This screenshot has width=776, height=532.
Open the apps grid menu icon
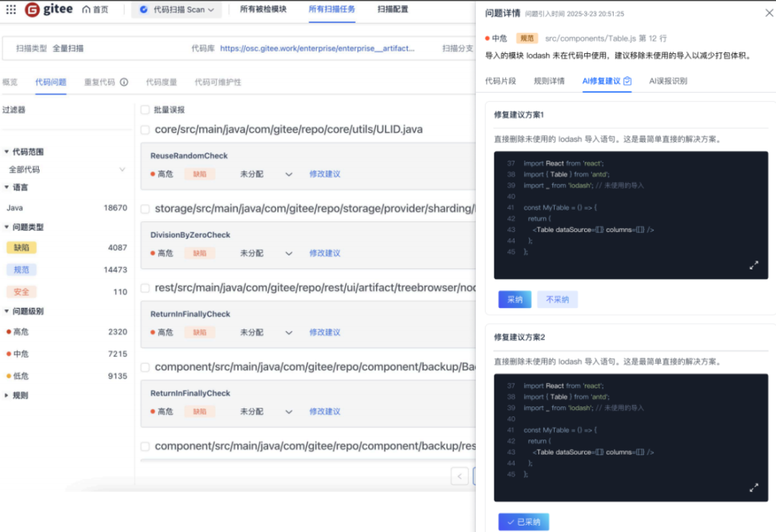coord(11,10)
